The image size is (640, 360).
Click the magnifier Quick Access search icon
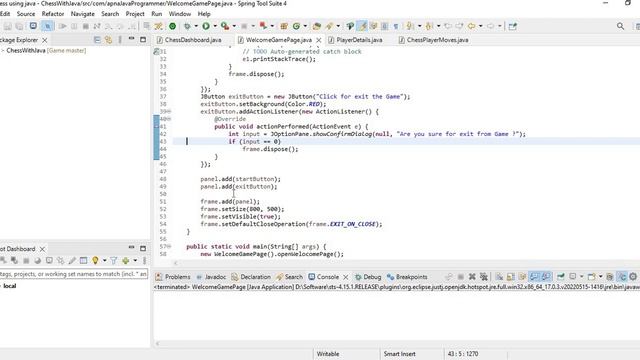[x=620, y=26]
